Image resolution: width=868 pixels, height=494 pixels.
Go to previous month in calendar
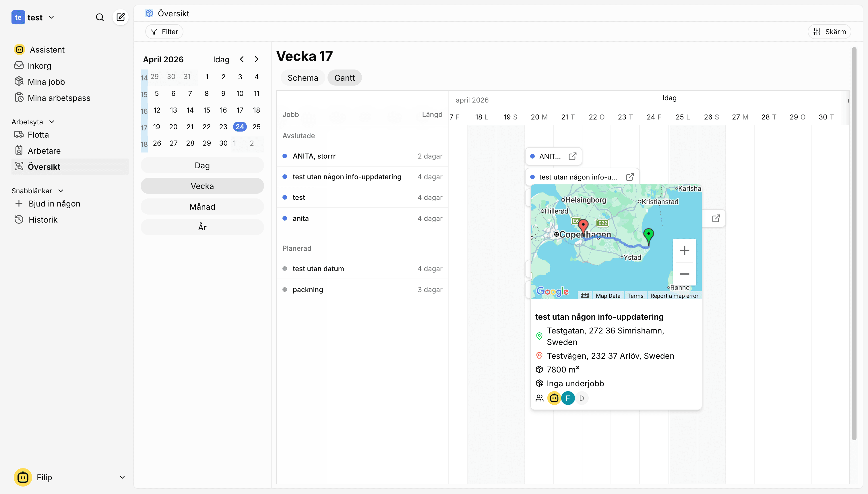(x=242, y=59)
